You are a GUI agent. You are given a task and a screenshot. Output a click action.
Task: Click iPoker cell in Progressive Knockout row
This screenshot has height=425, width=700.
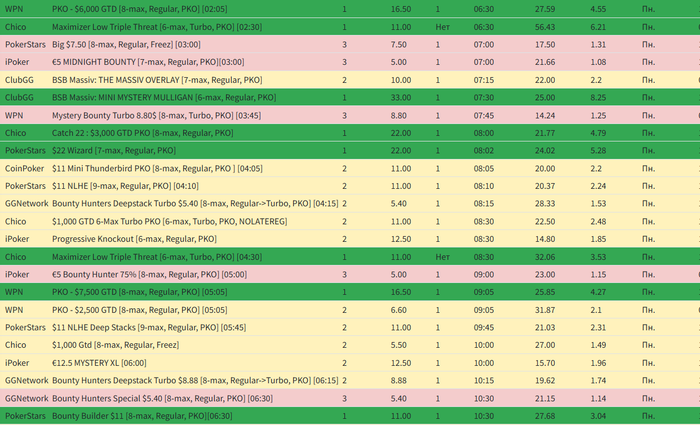tap(17, 239)
